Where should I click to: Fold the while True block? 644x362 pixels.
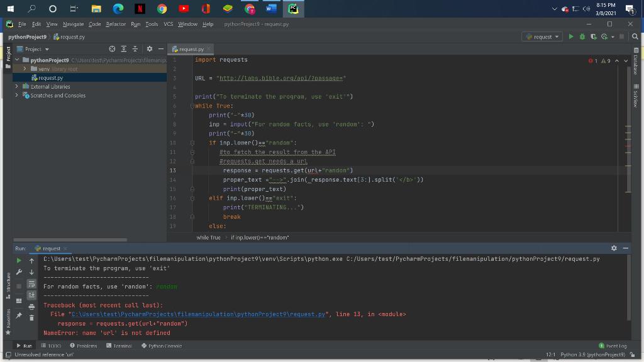click(x=192, y=106)
